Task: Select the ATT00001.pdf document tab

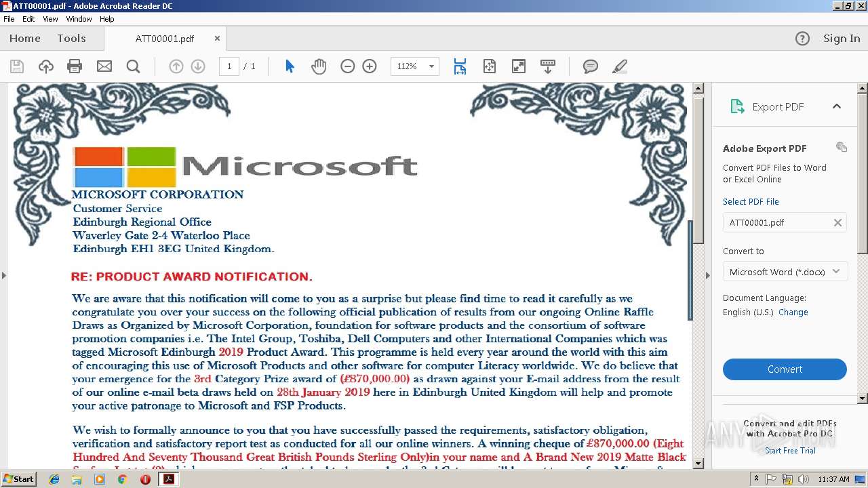Action: coord(165,39)
